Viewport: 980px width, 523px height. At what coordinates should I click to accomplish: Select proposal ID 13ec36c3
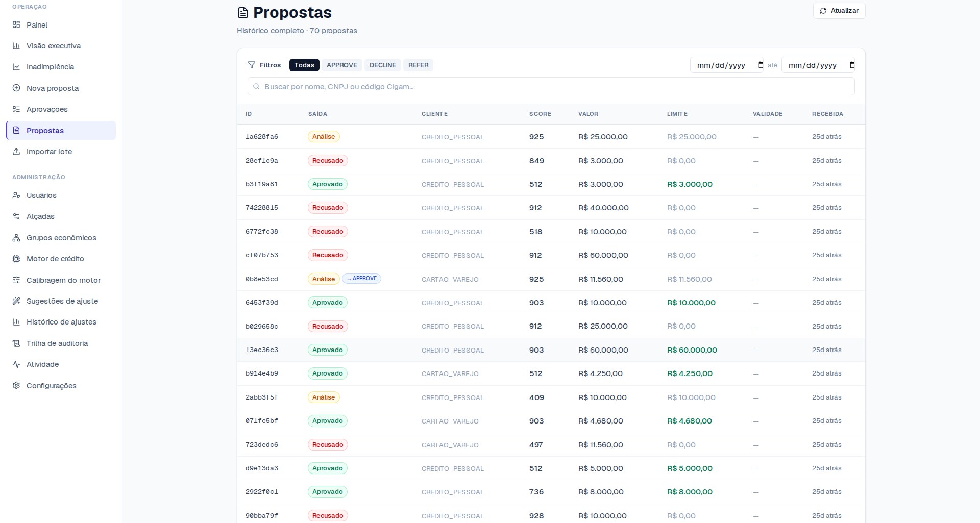(262, 350)
